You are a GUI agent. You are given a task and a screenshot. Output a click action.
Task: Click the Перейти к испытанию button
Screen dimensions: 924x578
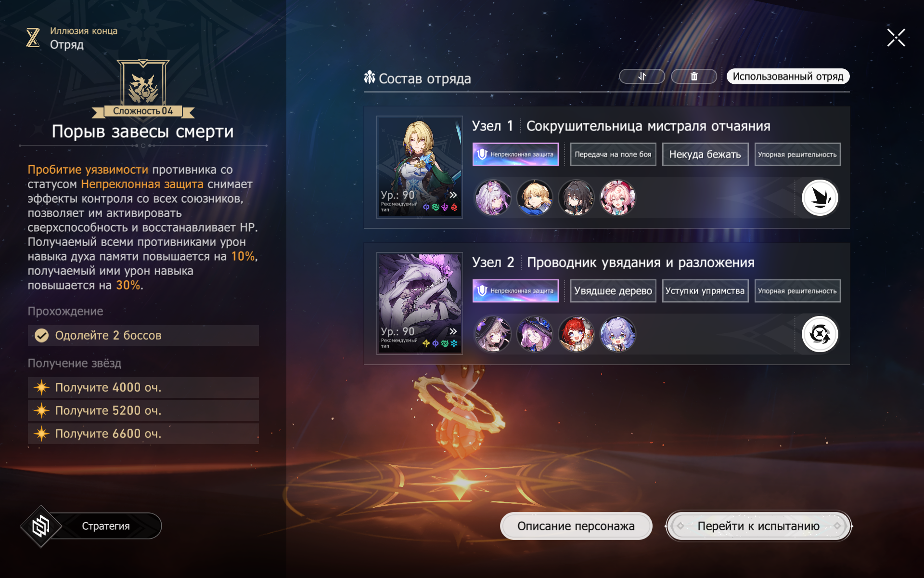[758, 526]
